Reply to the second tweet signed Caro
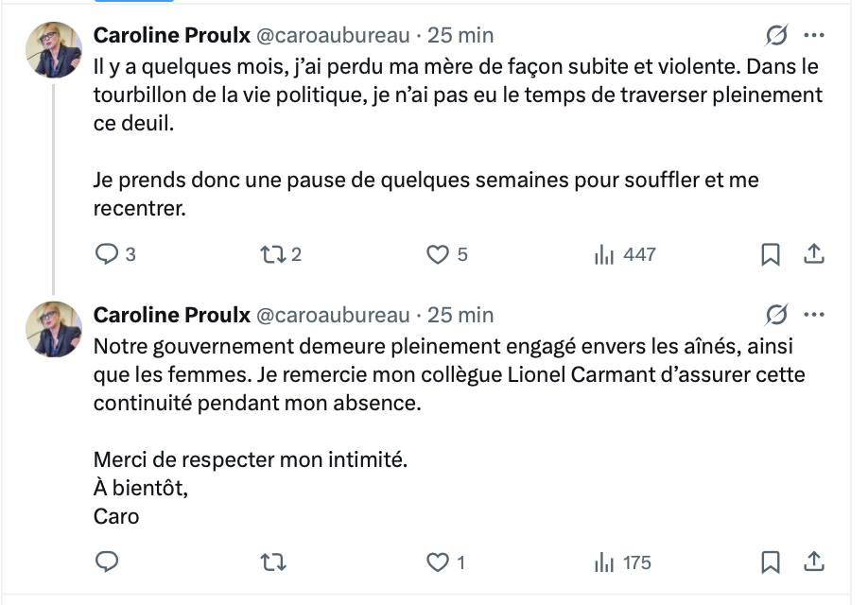The height and width of the screenshot is (605, 868). 108,562
